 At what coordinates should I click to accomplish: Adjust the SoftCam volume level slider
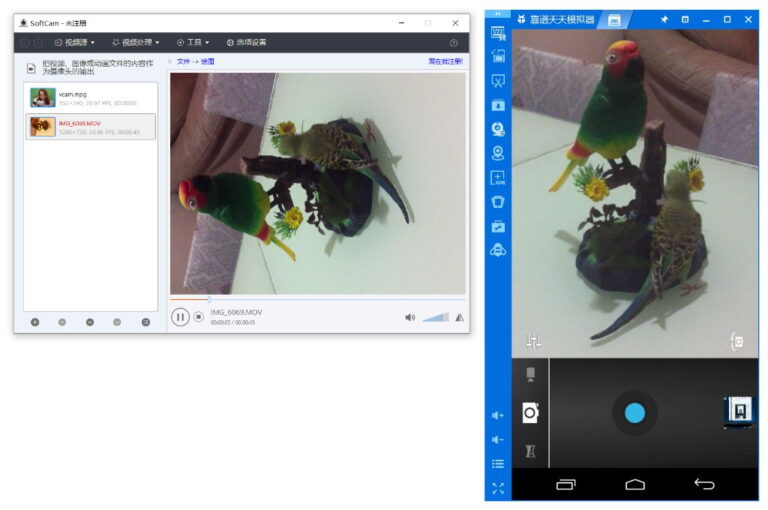pyautogui.click(x=435, y=318)
